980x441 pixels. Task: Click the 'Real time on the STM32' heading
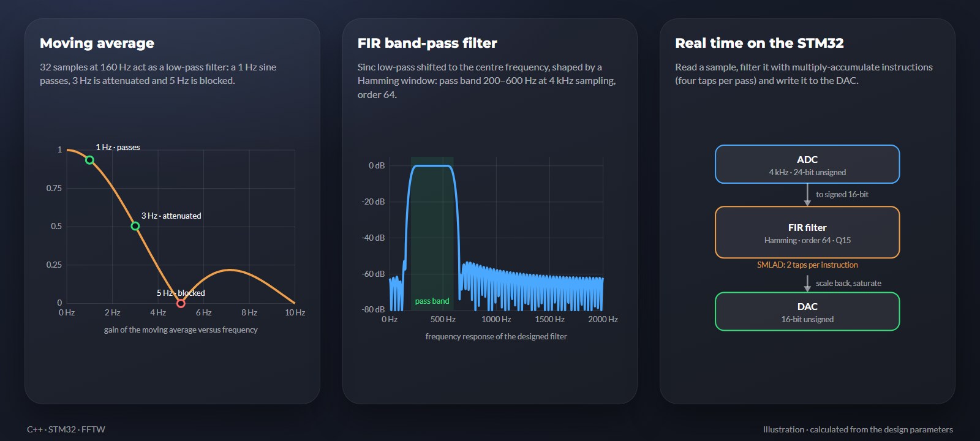[759, 43]
